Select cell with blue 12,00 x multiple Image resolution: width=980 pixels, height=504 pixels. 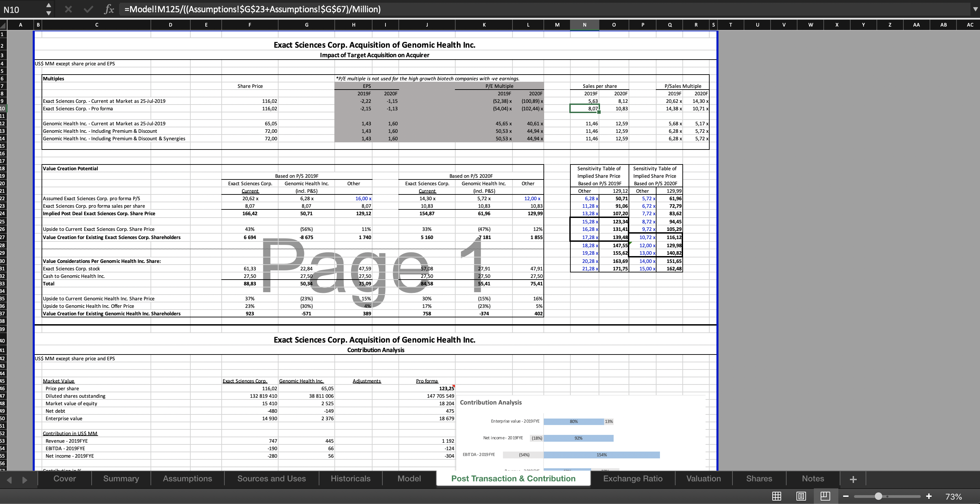[528, 199]
